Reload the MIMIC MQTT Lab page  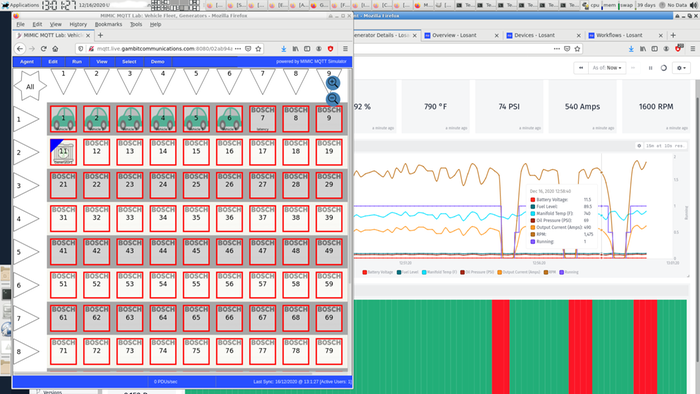[x=43, y=49]
